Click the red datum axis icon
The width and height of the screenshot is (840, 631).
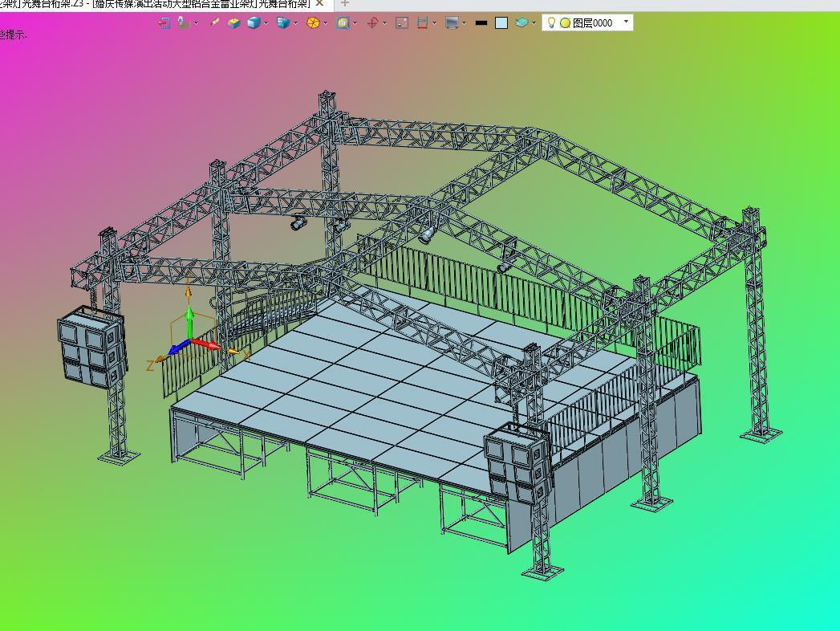[x=373, y=22]
